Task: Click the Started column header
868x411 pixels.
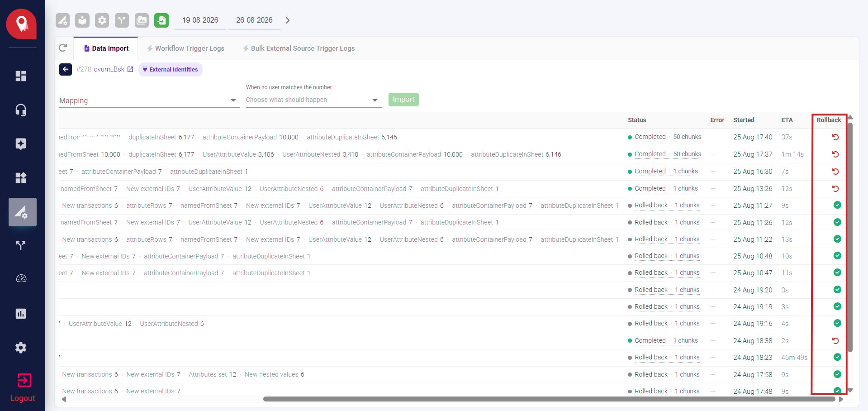Action: point(744,120)
